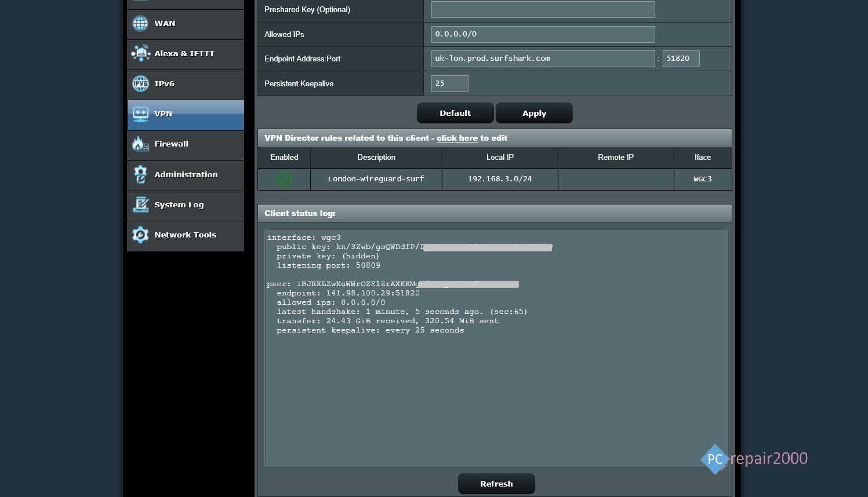This screenshot has width=868, height=497.
Task: Click the Persistent Keepalive field showing 25
Action: click(x=449, y=83)
